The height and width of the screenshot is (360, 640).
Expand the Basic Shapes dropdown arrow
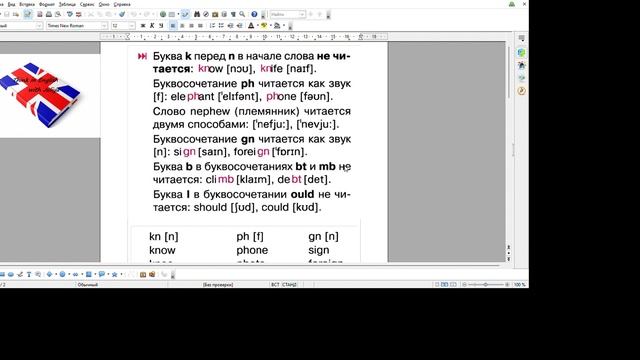tap(56, 274)
